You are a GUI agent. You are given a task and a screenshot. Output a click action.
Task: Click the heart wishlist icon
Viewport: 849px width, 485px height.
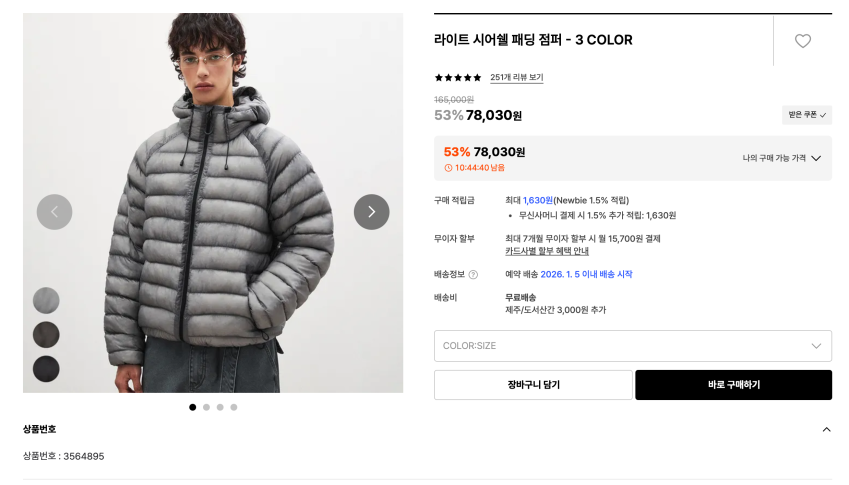[x=802, y=41]
